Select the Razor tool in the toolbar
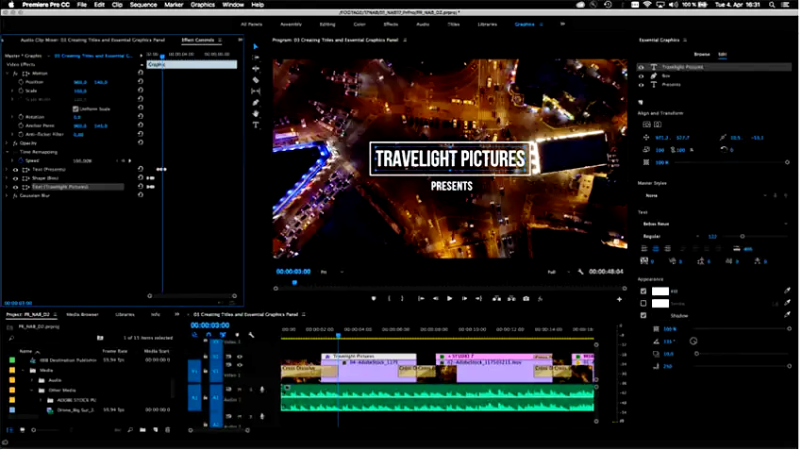This screenshot has width=800, height=450. click(256, 80)
